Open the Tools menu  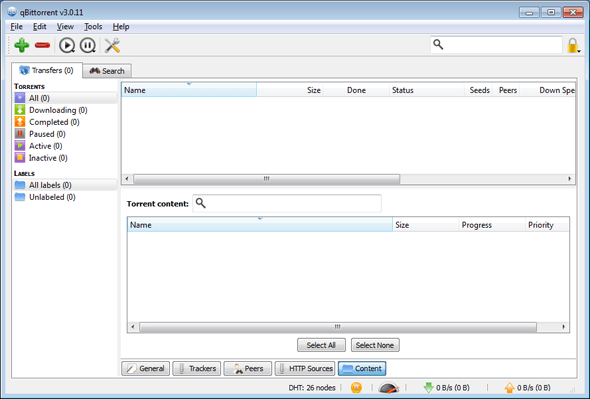[x=93, y=27]
